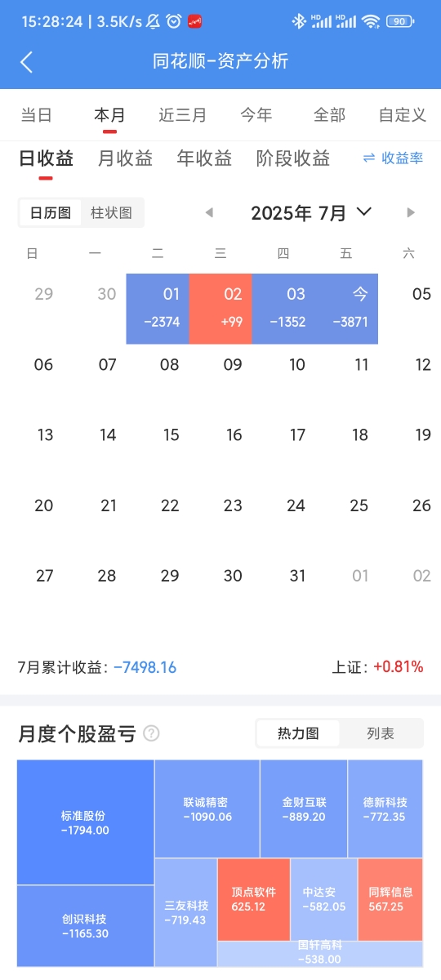The width and height of the screenshot is (441, 980).
Task: Tap the 收益率 swap arrows icon
Action: click(369, 158)
